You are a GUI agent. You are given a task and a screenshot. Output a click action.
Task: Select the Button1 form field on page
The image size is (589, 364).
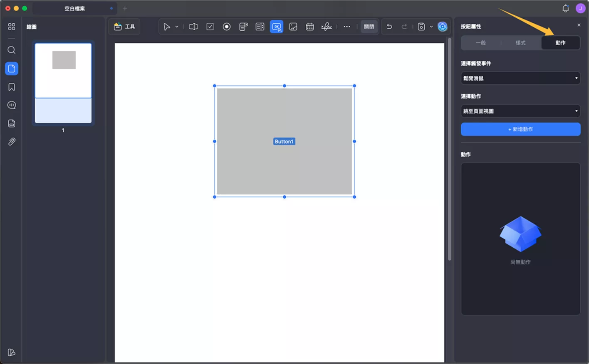click(285, 141)
